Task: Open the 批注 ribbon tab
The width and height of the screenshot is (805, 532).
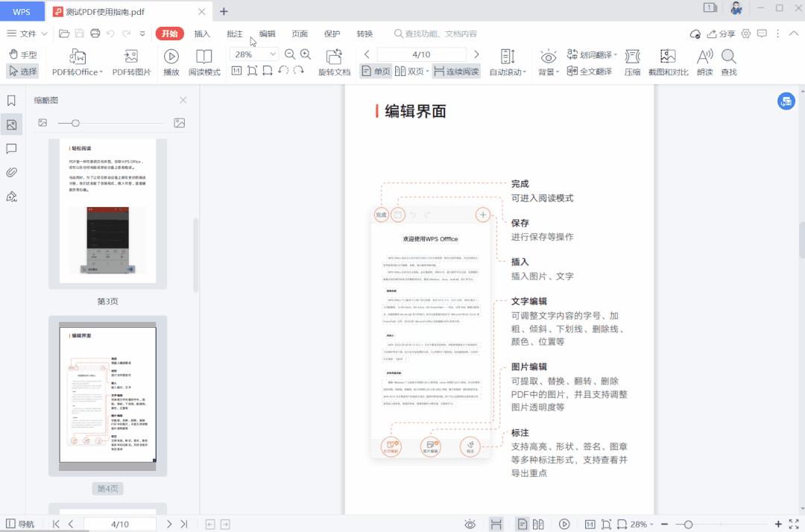Action: [x=234, y=34]
